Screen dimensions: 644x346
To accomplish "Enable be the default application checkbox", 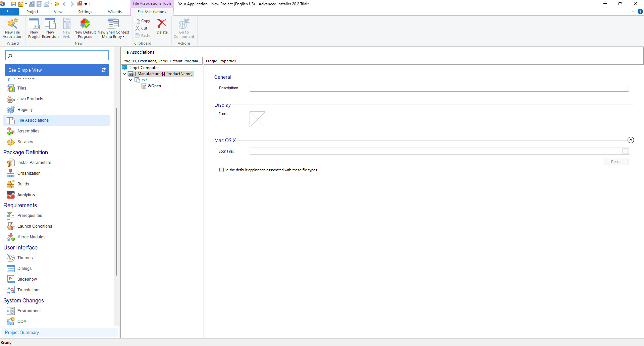I will click(x=221, y=170).
